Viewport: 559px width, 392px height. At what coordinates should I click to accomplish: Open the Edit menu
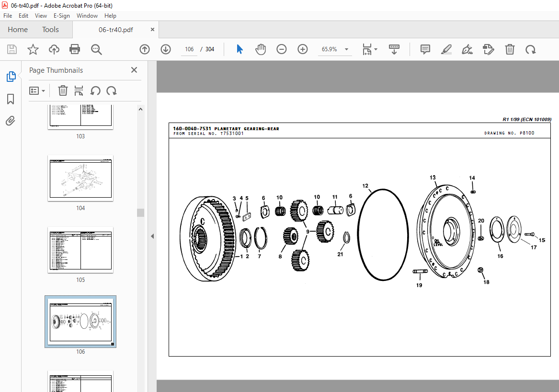[23, 16]
